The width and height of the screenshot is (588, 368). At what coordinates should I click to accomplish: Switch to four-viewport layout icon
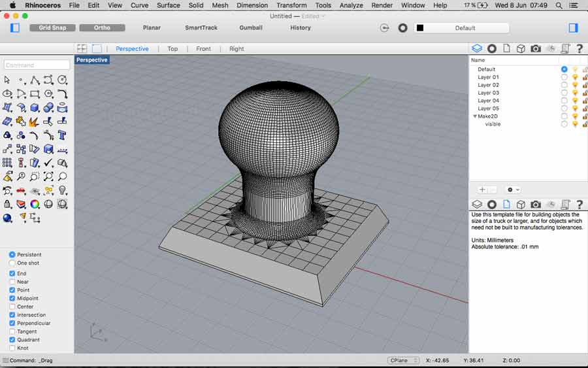pyautogui.click(x=82, y=48)
